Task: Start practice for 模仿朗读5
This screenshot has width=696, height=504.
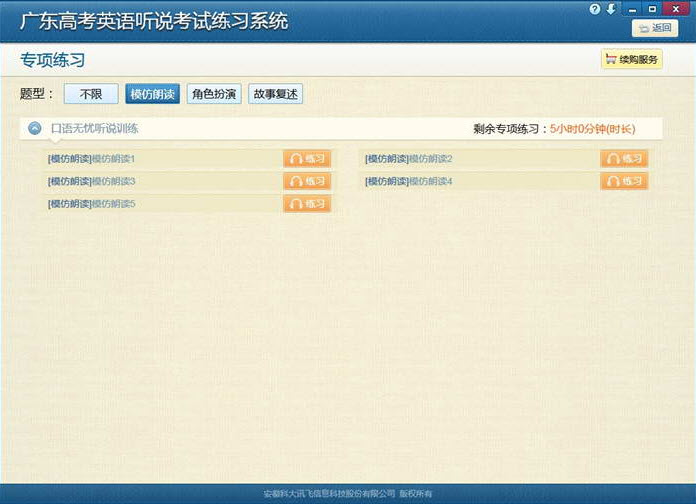Action: click(307, 204)
